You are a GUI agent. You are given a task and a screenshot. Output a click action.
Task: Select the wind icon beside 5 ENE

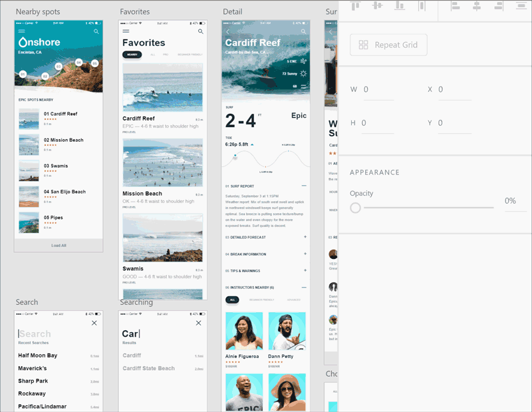click(303, 61)
